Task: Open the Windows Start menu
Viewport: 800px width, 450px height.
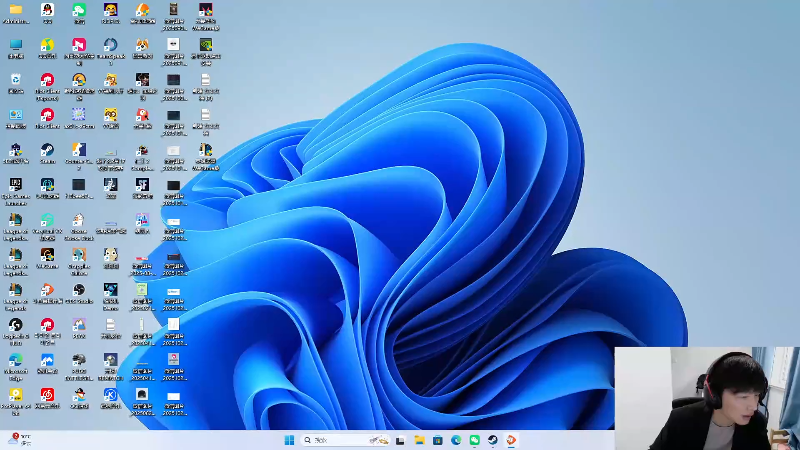Action: [289, 440]
